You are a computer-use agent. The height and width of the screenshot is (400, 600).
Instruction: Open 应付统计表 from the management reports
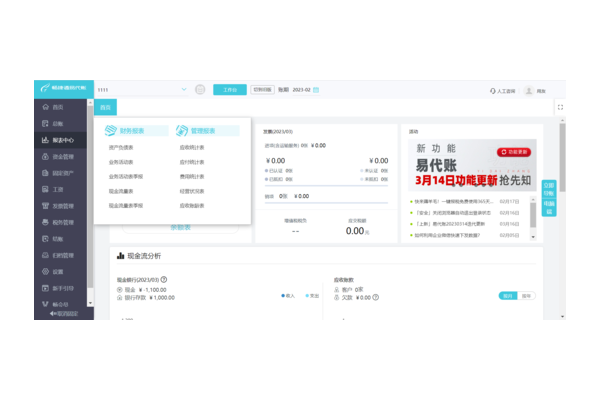[192, 162]
